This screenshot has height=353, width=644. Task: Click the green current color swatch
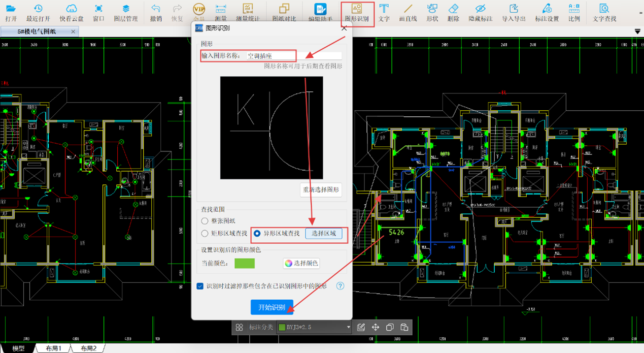point(245,263)
